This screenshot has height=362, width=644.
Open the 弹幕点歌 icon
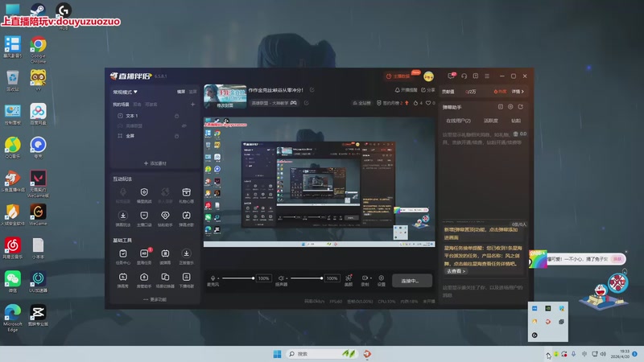click(x=186, y=216)
